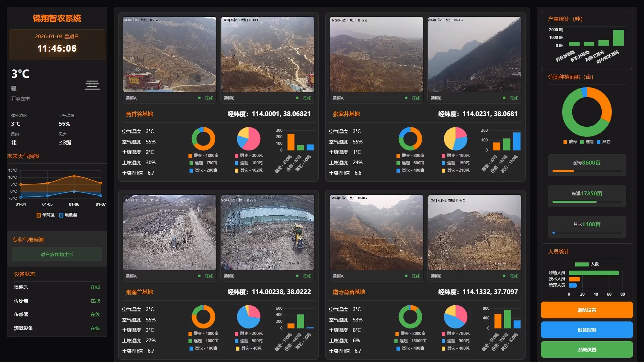Select the 酸枣 legend swatch under the planting donut
The width and height of the screenshot is (644, 362).
click(565, 142)
